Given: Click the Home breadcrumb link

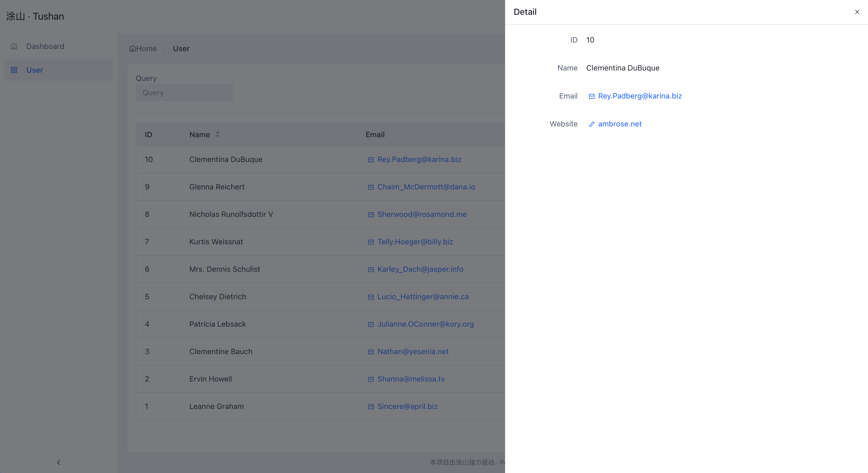Looking at the screenshot, I should (x=146, y=48).
